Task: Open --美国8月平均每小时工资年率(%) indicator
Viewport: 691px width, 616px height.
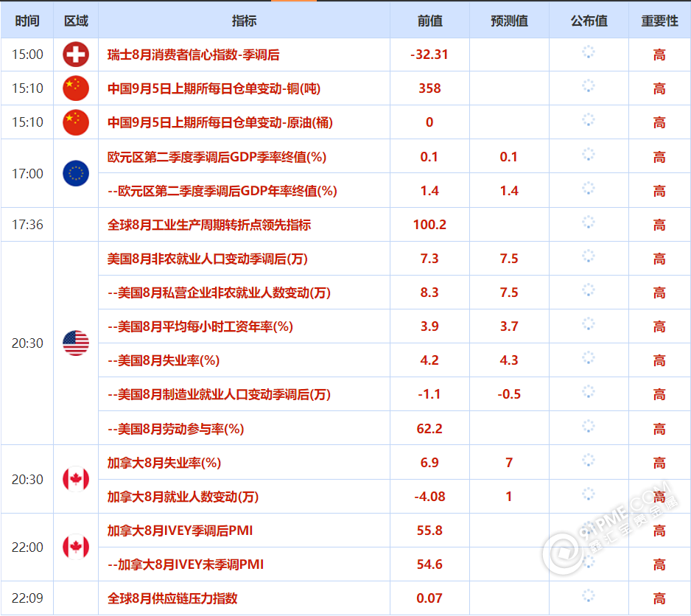Action: [x=200, y=326]
